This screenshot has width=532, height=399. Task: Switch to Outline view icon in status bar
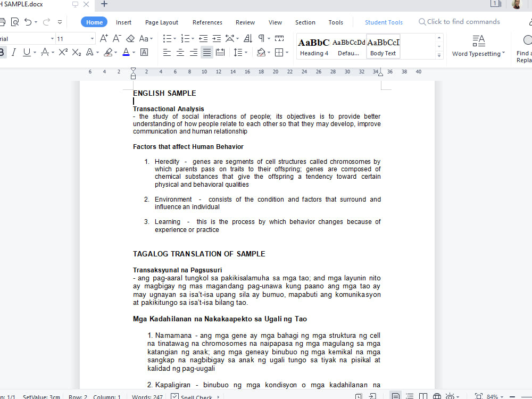click(410, 396)
